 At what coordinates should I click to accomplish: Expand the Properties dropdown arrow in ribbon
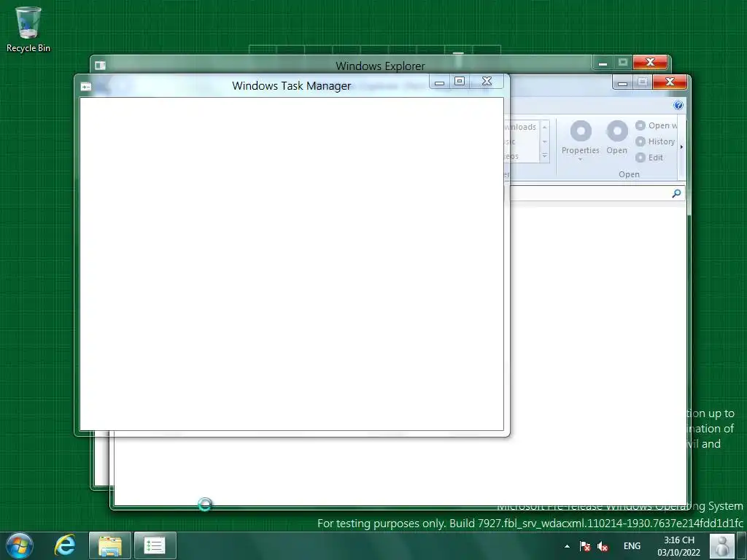click(x=580, y=160)
